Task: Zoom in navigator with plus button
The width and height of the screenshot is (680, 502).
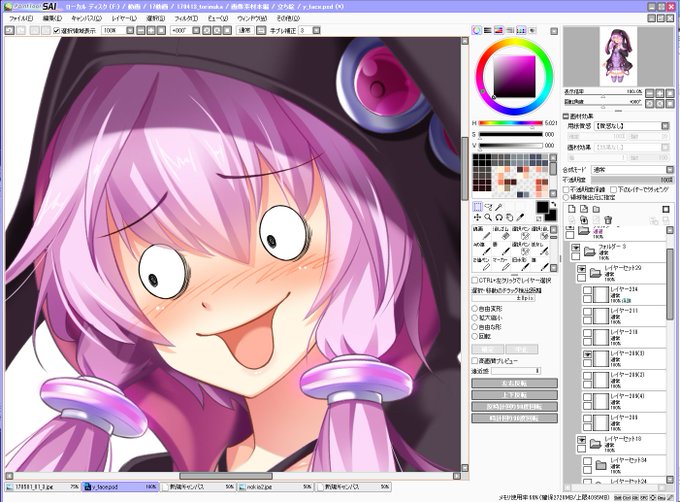Action: point(660,93)
